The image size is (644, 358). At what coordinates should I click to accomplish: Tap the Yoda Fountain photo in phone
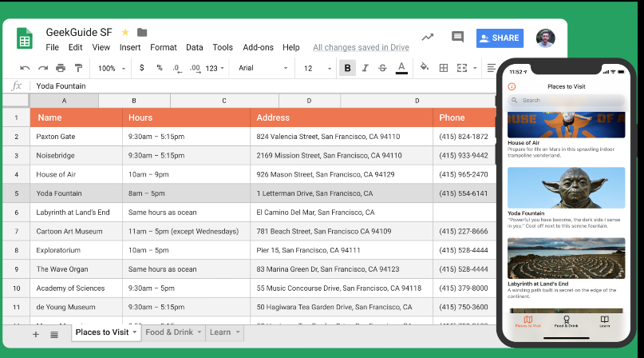[x=567, y=188]
